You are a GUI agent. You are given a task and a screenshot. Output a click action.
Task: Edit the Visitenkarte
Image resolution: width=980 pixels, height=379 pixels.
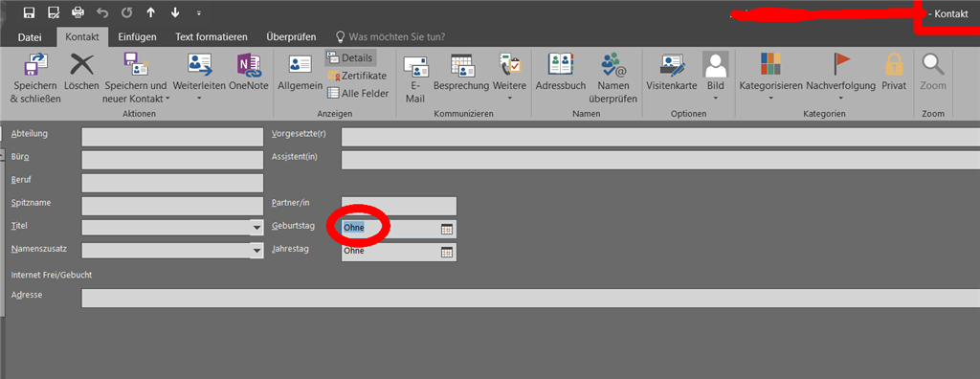click(x=671, y=72)
